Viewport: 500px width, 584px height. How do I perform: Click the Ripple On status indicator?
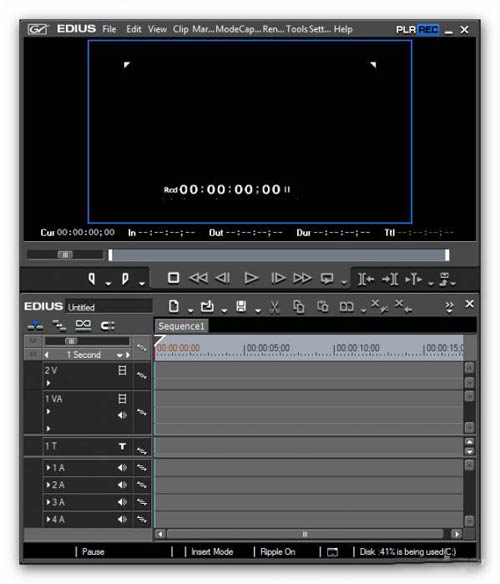click(278, 552)
